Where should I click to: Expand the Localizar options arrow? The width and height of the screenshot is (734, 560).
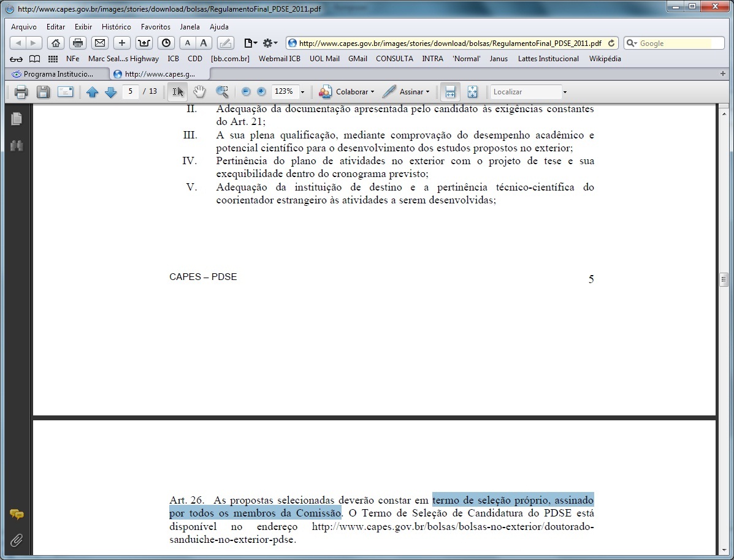565,92
